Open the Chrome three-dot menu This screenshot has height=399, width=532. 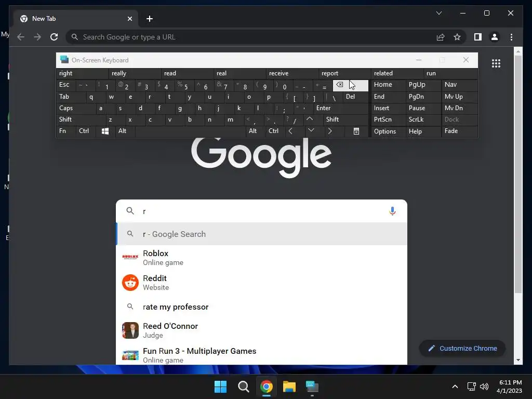coord(511,37)
